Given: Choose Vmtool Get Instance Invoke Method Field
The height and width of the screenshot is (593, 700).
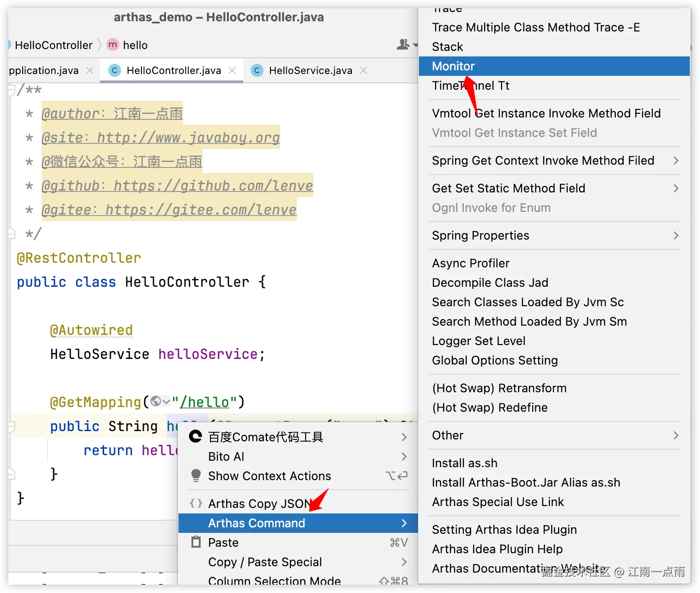Looking at the screenshot, I should [x=554, y=113].
